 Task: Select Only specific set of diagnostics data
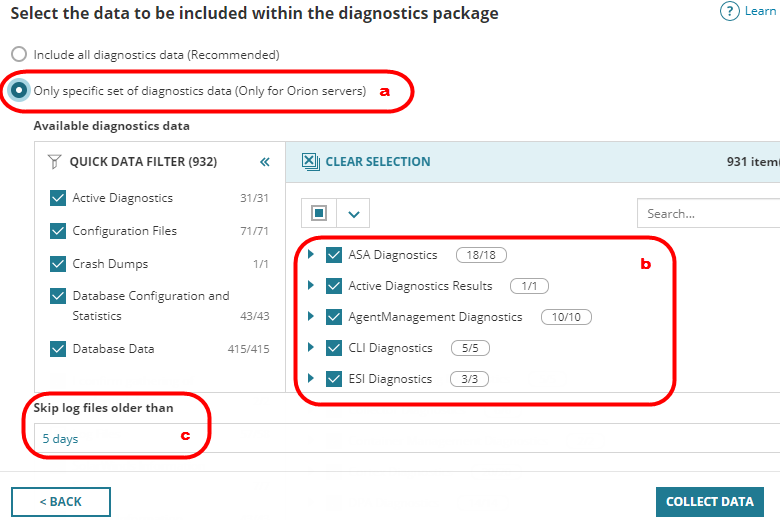pos(18,90)
